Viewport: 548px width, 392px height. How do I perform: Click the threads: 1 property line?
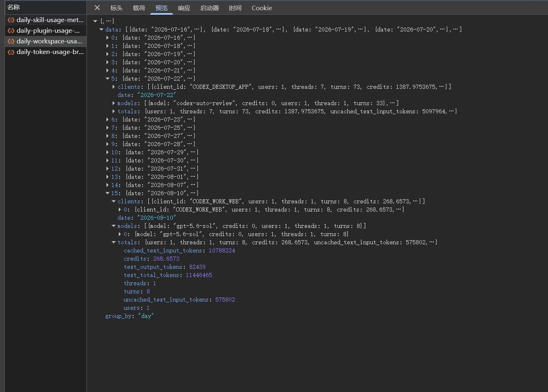[140, 283]
